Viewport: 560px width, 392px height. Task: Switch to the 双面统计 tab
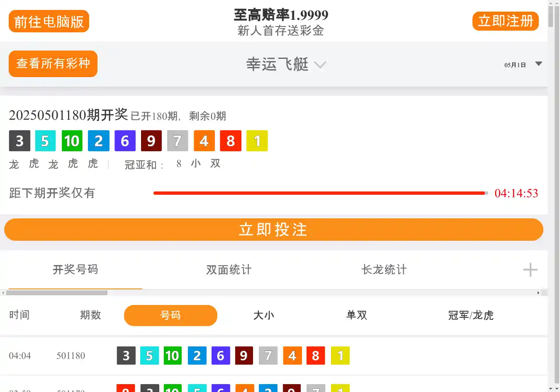(x=229, y=270)
